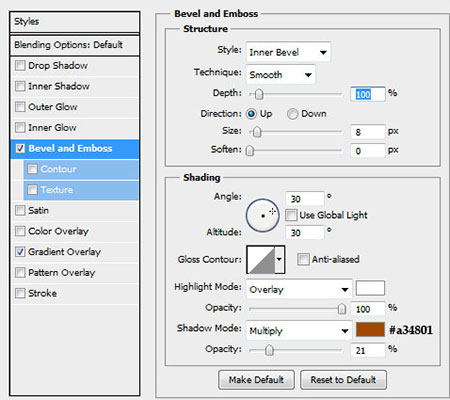Open the white Highlight color swatch
The height and width of the screenshot is (400, 450).
[370, 288]
